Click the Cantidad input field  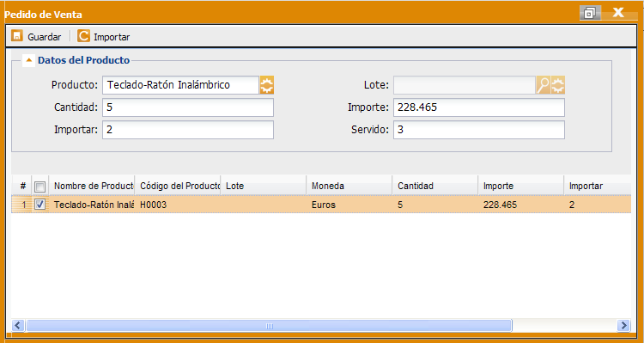click(x=188, y=107)
